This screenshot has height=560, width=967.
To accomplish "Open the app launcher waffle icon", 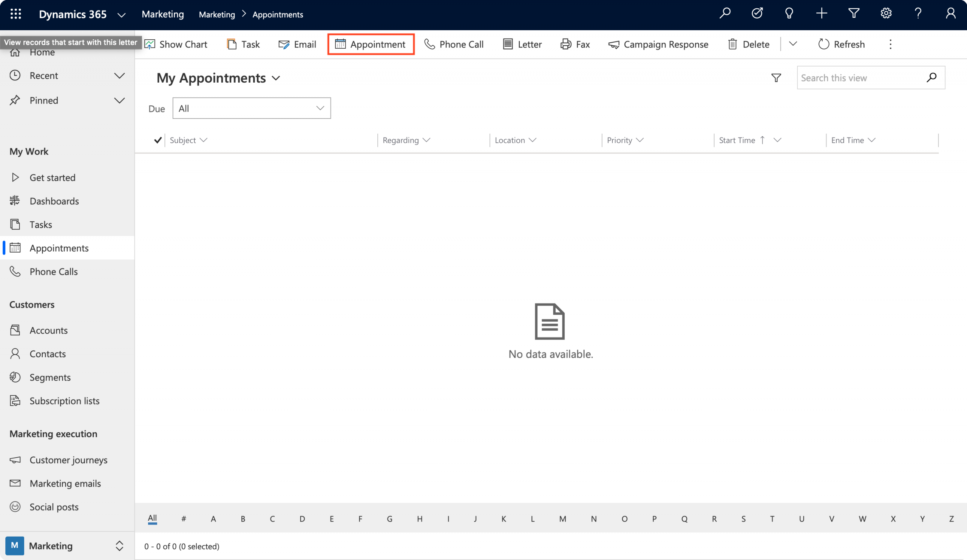I will (16, 14).
